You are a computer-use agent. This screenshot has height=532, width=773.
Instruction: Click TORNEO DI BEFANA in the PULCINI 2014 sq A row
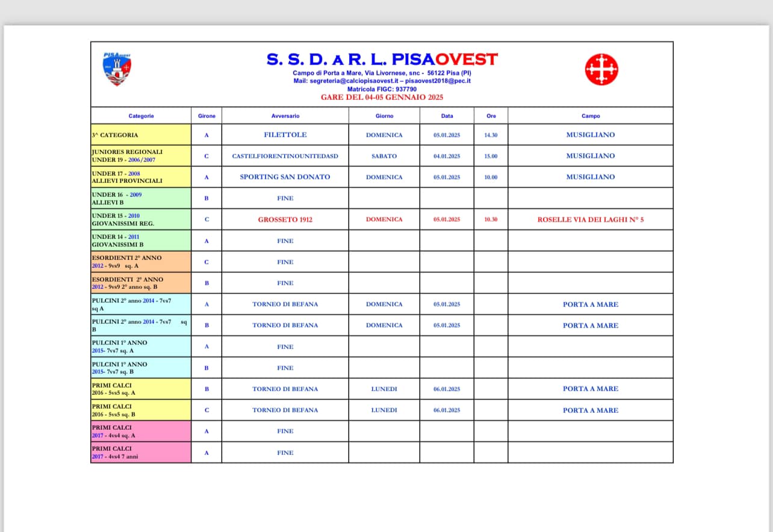pos(285,304)
